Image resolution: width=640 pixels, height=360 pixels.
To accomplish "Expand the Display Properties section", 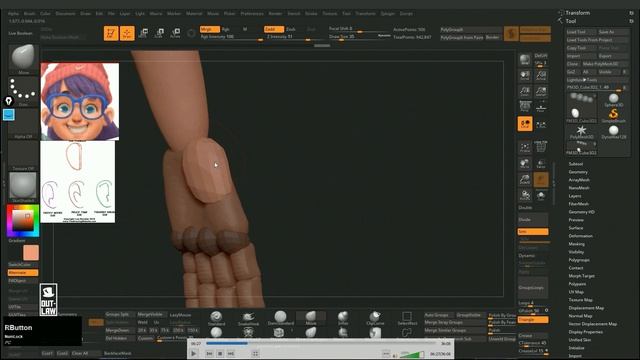I will coord(586,332).
